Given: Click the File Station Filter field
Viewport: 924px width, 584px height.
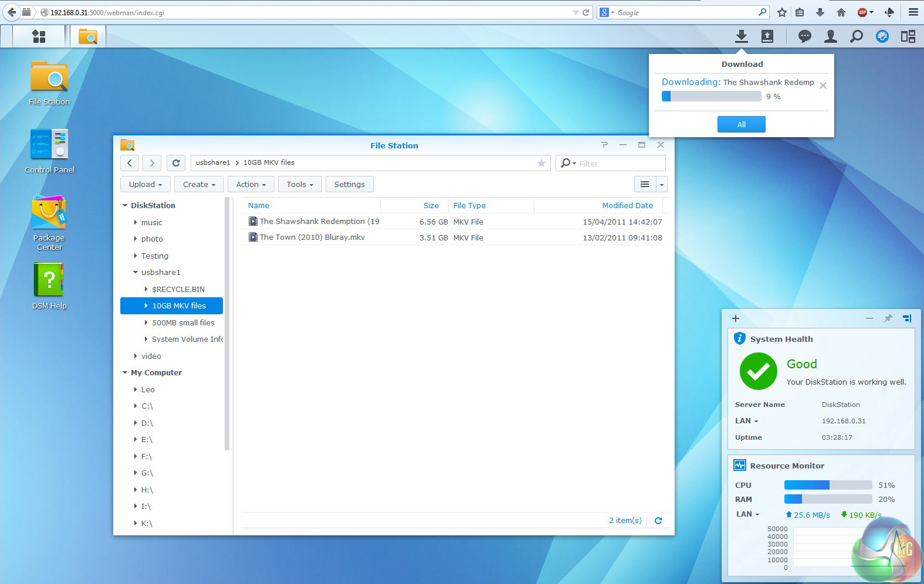Looking at the screenshot, I should 619,164.
